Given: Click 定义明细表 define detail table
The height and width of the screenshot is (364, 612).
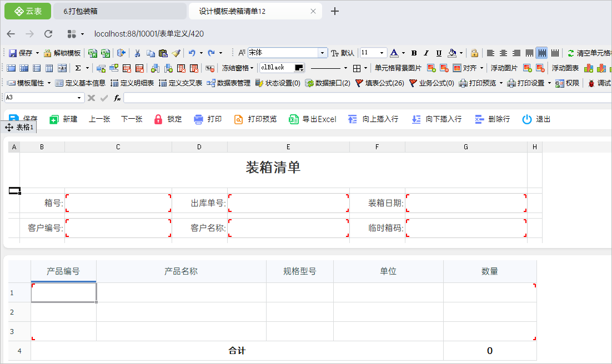Looking at the screenshot, I should (132, 83).
